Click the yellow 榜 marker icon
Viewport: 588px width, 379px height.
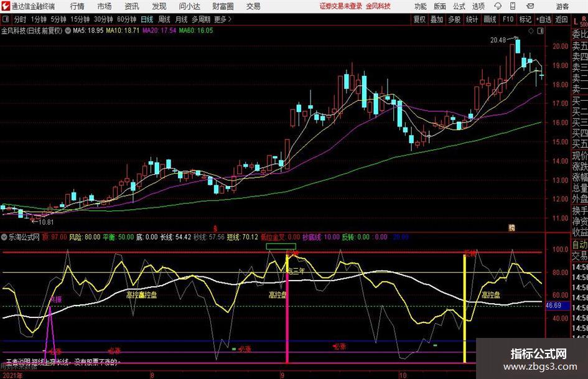511,227
